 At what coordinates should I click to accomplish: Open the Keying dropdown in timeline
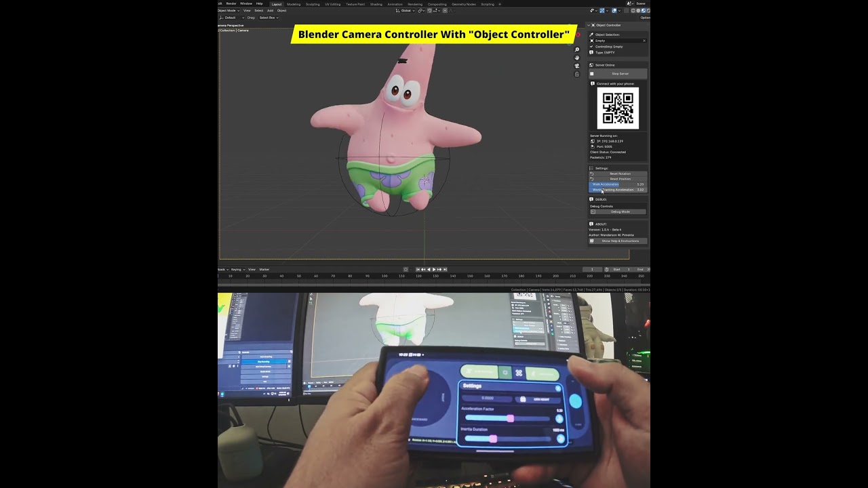237,269
